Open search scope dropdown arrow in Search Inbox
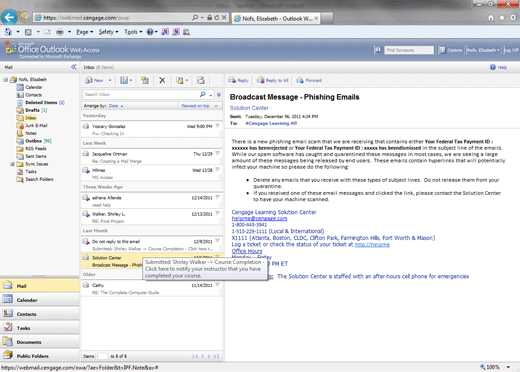This screenshot has height=372, width=520. coord(211,95)
